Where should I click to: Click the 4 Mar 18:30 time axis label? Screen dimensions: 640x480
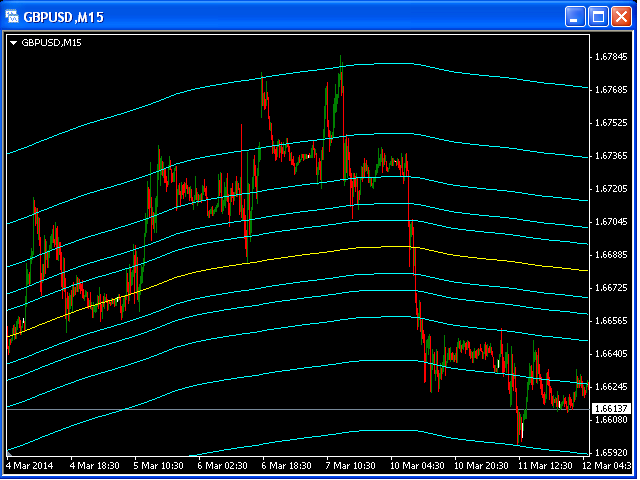(95, 466)
